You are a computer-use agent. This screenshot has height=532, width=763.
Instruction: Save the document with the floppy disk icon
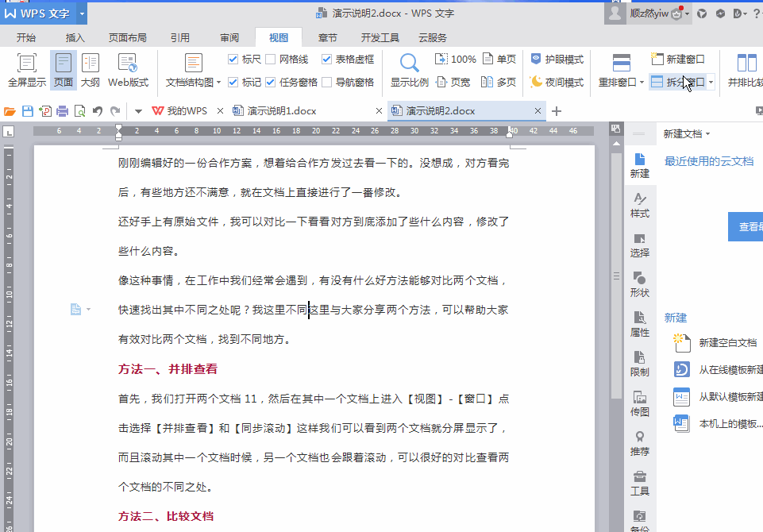[x=27, y=111]
